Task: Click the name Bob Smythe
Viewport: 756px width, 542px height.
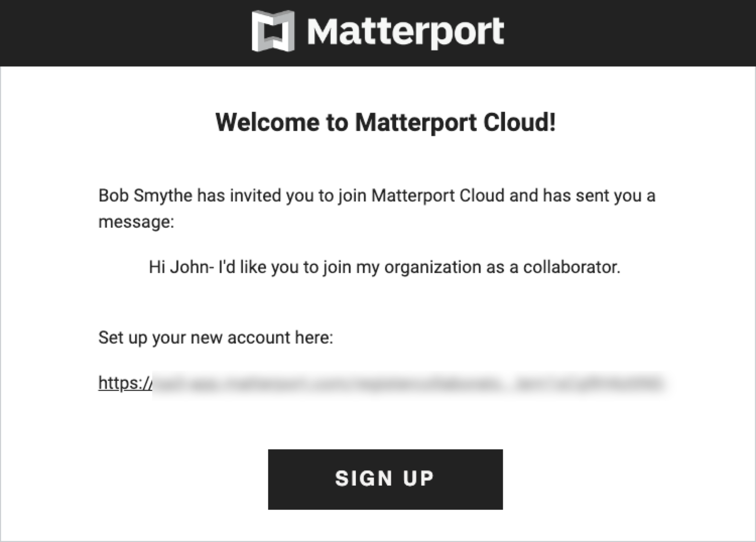Action: coord(145,195)
